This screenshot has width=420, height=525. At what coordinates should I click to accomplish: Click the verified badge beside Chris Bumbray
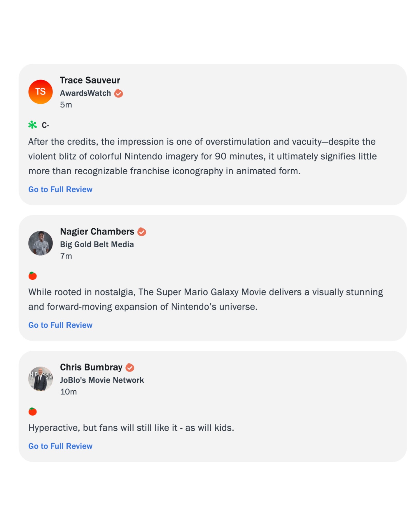pyautogui.click(x=130, y=367)
